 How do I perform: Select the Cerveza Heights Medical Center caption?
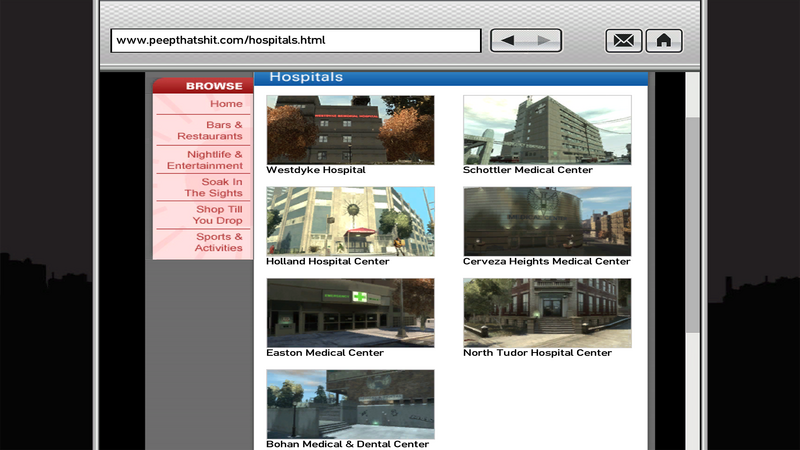(546, 261)
